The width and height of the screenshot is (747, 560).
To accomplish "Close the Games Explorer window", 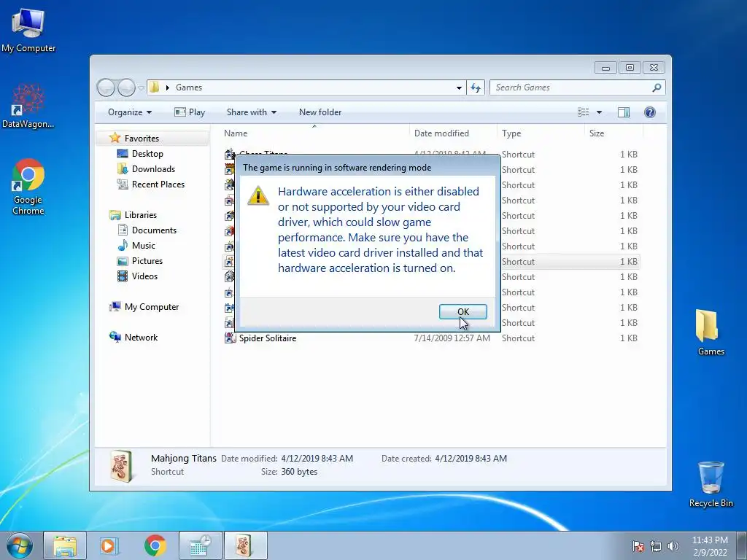I will (x=654, y=68).
